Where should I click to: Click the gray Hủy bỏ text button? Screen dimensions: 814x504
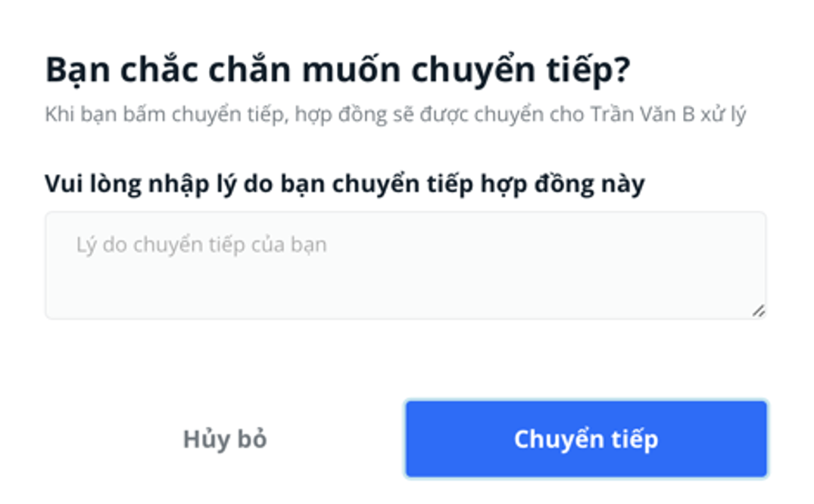(x=225, y=439)
